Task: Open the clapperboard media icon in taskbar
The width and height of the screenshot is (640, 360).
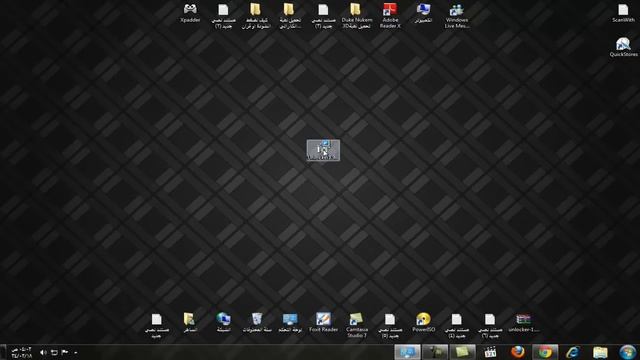Action: [490, 352]
